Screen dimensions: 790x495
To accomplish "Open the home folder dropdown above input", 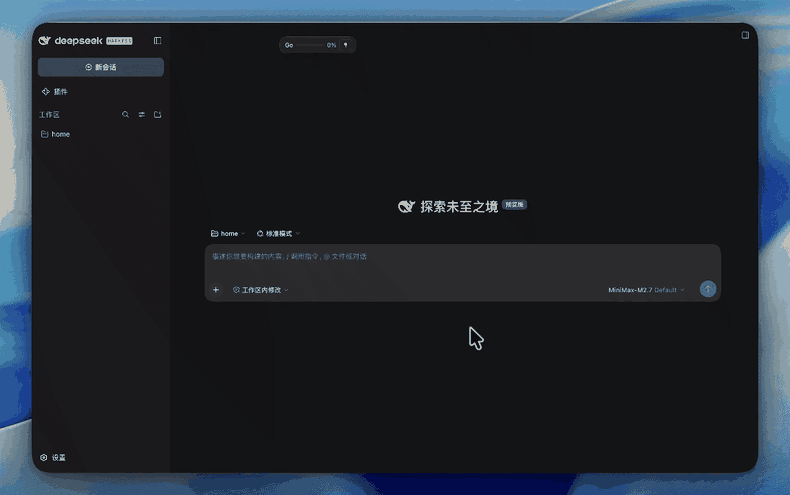I will pyautogui.click(x=228, y=233).
